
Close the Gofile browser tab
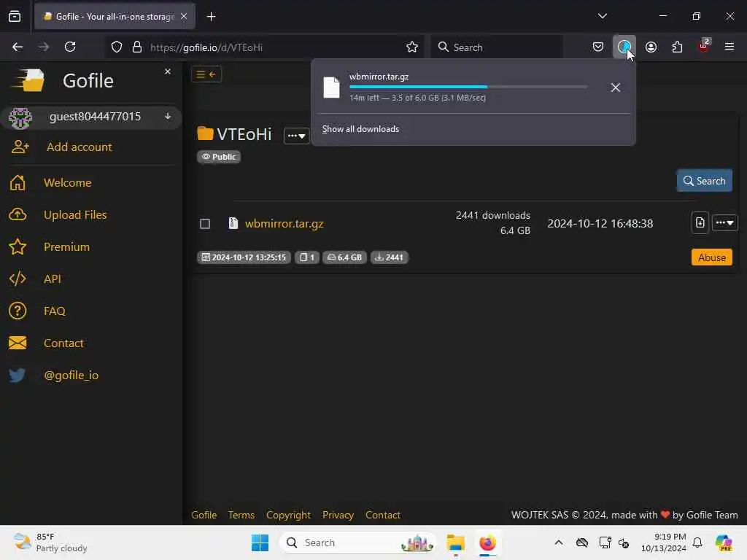pyautogui.click(x=184, y=16)
